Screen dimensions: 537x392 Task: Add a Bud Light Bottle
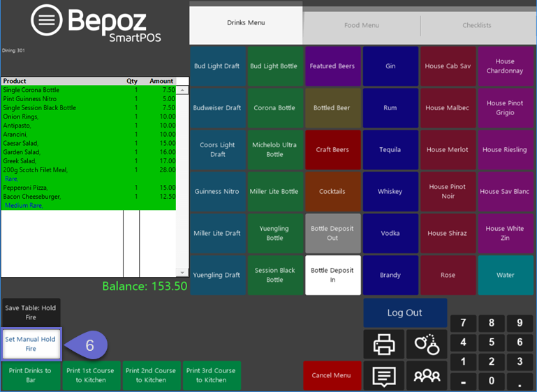point(275,66)
